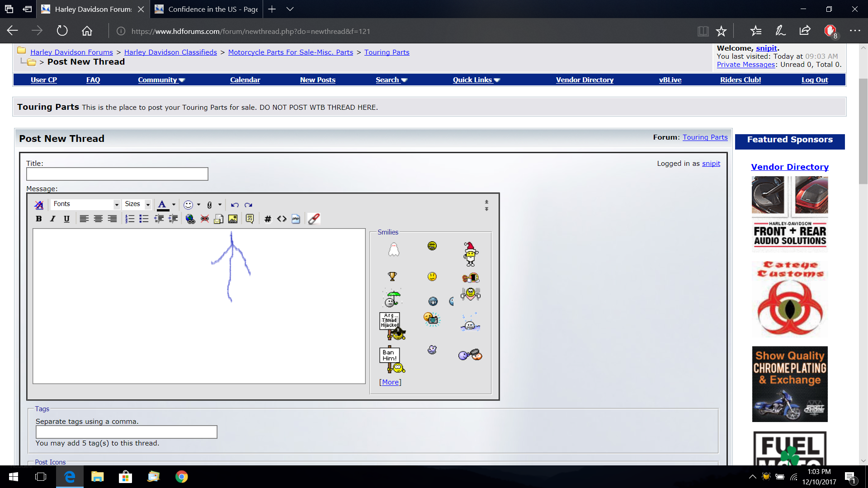Wrap selection in quote tags icon

click(250, 219)
